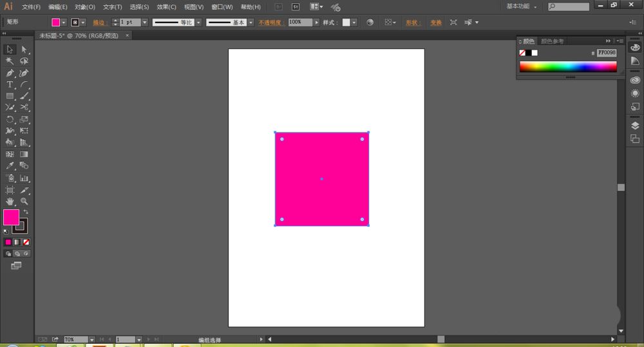Open the 效果(C) menu
This screenshot has width=644, height=347.
(166, 7)
